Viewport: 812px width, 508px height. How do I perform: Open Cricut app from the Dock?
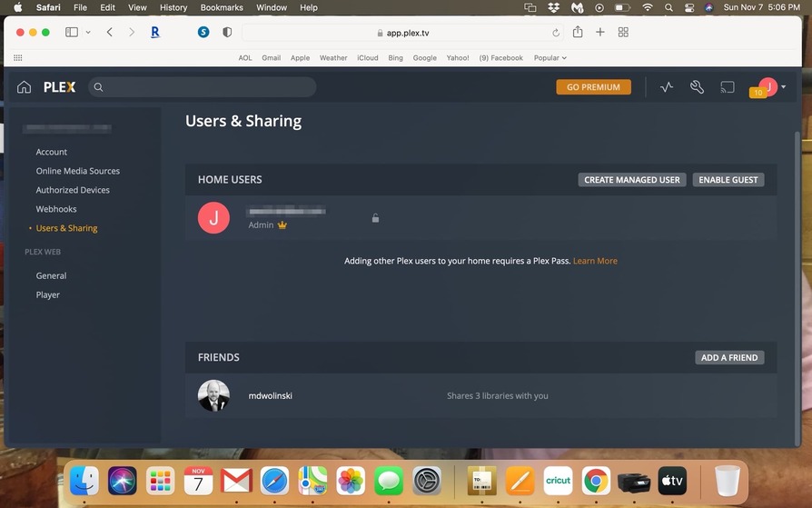coord(559,481)
